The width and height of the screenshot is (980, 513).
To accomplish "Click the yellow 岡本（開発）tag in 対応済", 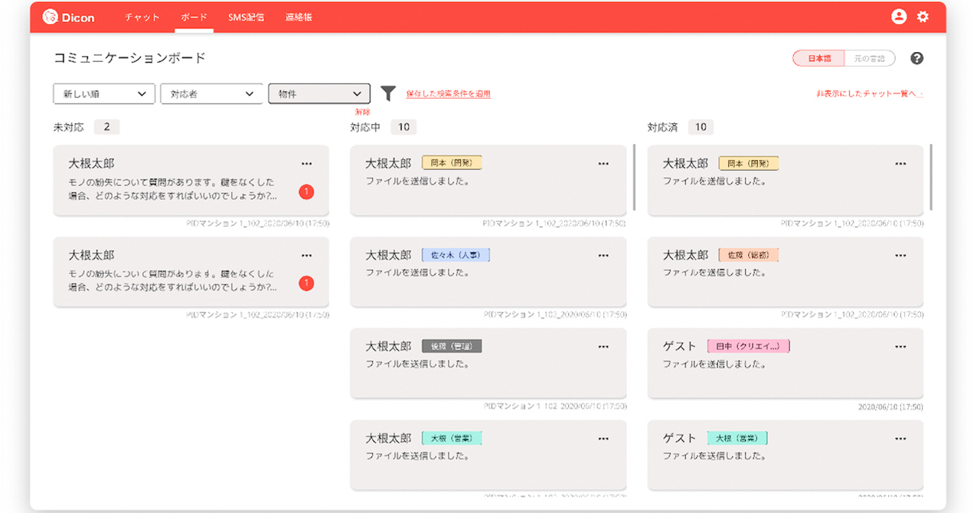I will (749, 163).
